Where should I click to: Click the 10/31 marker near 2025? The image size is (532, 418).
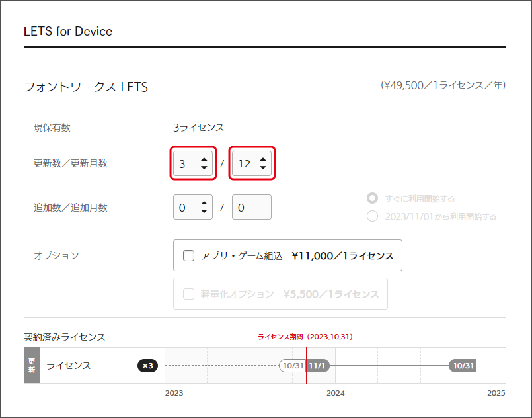pos(463,365)
